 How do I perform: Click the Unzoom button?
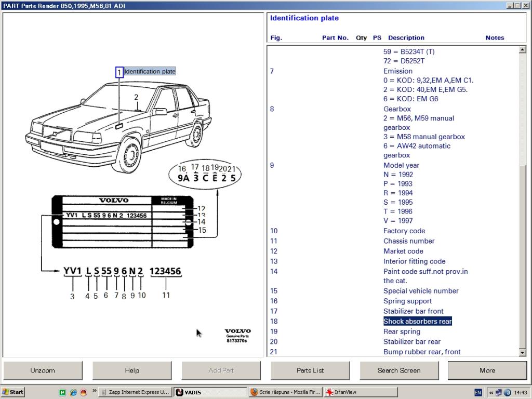click(x=43, y=370)
